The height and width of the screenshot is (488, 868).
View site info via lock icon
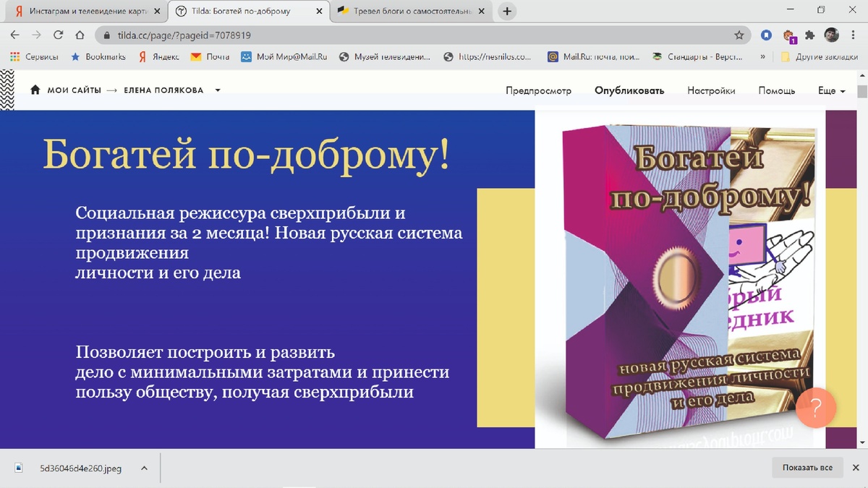point(106,35)
